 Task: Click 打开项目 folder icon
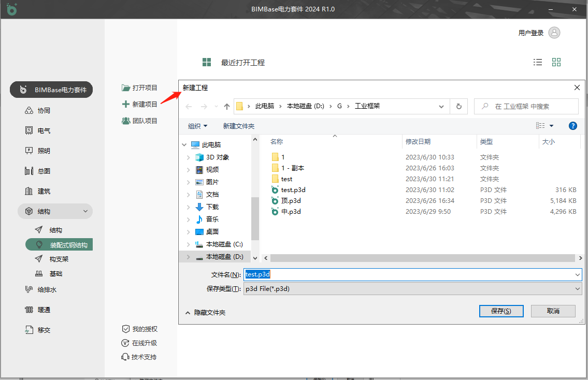pos(125,87)
